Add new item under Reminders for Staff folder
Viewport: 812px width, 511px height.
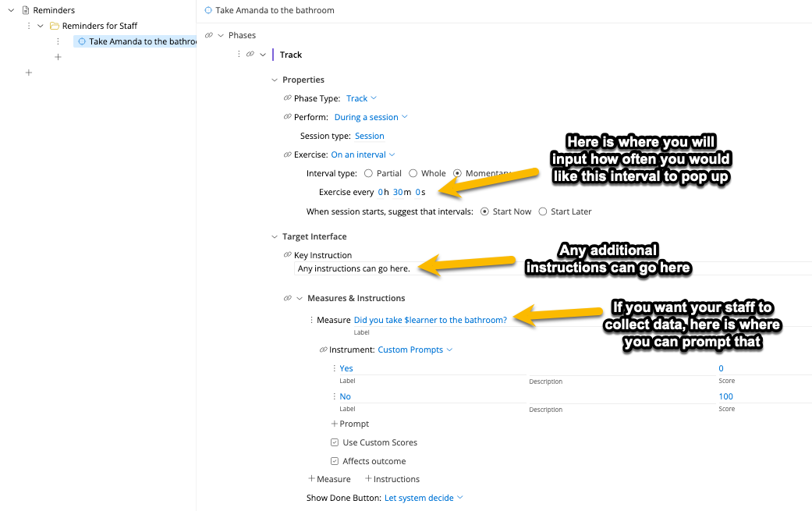[x=58, y=57]
